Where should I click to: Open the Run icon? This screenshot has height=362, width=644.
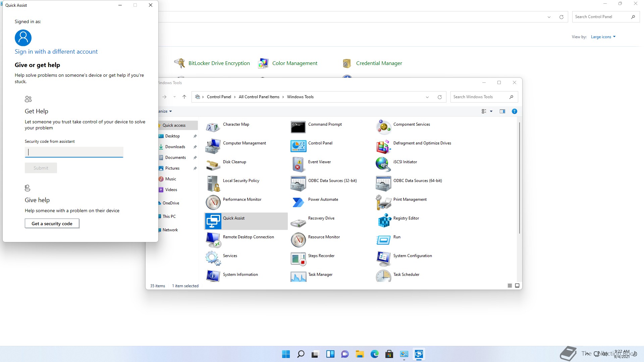383,240
